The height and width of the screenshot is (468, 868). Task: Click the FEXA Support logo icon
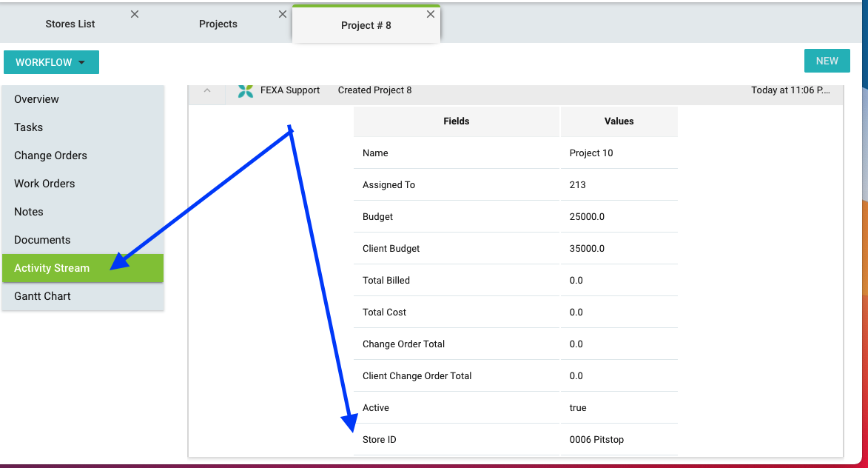(246, 90)
